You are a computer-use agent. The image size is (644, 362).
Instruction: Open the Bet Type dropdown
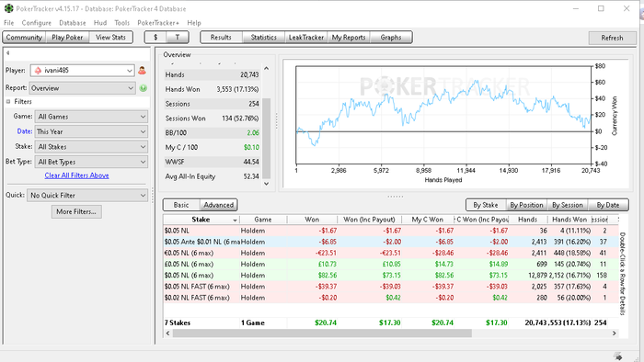coord(91,162)
